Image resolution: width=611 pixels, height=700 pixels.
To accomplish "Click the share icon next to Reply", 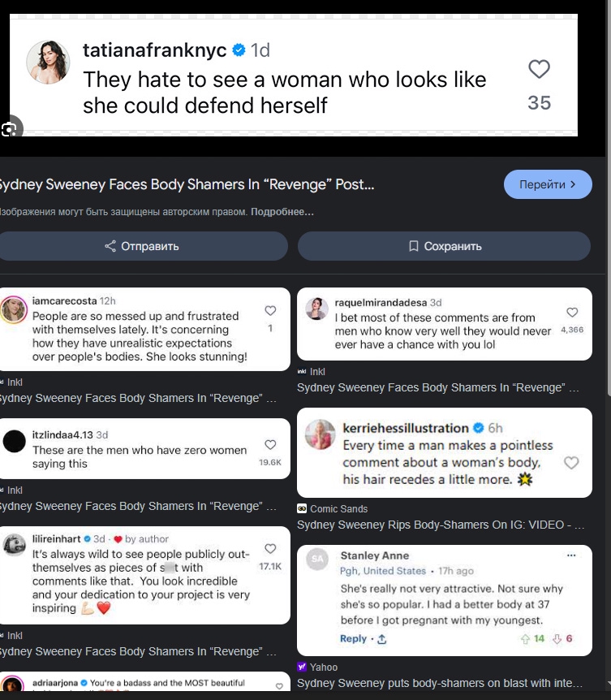I will pos(382,639).
